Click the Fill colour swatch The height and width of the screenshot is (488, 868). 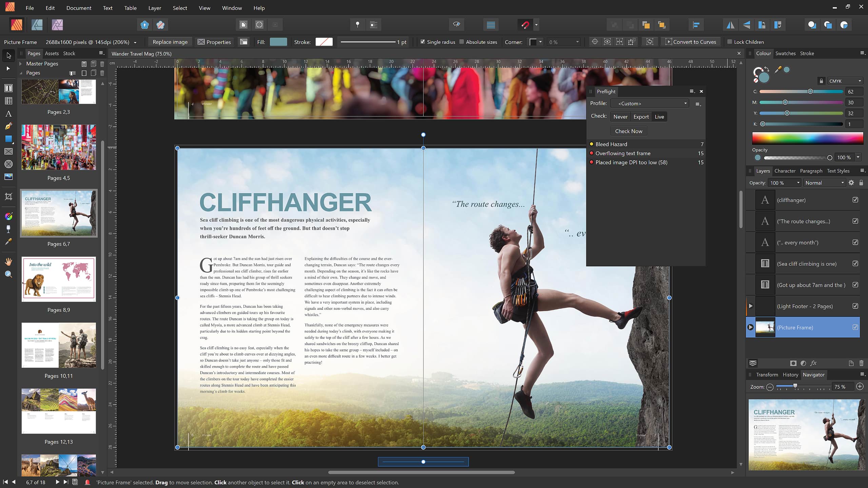(278, 42)
